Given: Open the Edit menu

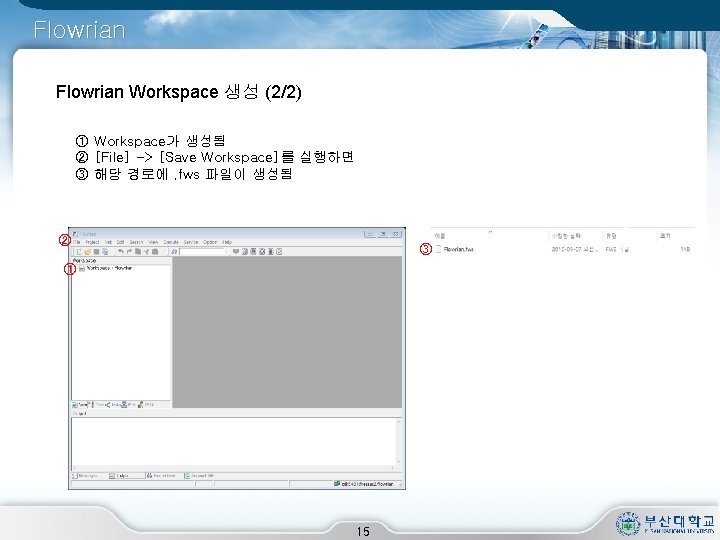Looking at the screenshot, I should click(x=120, y=242).
